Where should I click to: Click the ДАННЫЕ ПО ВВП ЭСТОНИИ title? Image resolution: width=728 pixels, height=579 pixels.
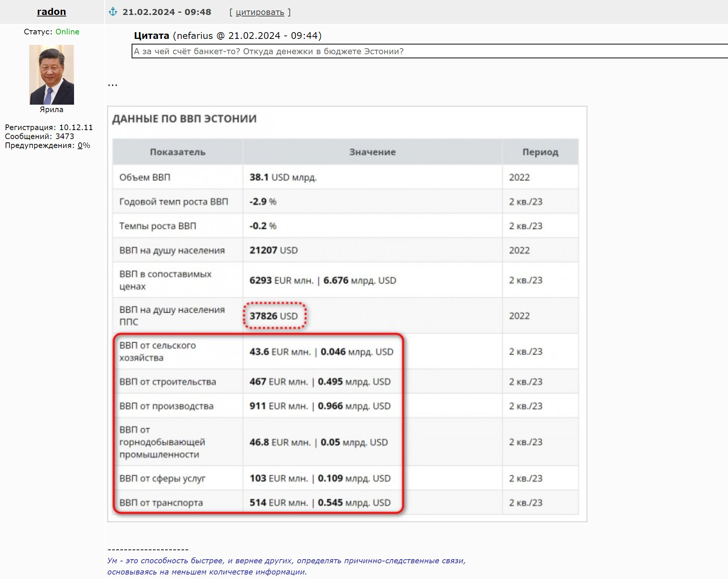click(184, 119)
